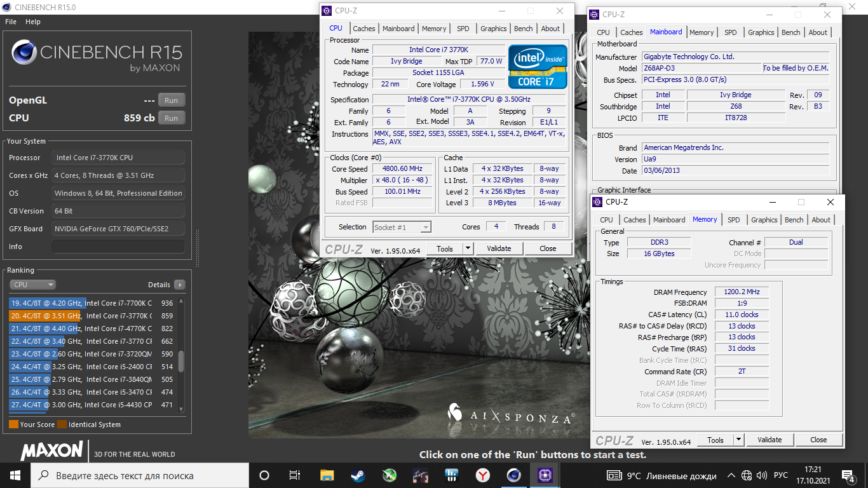Select ranking row 19 Core i7-7700K

point(92,303)
